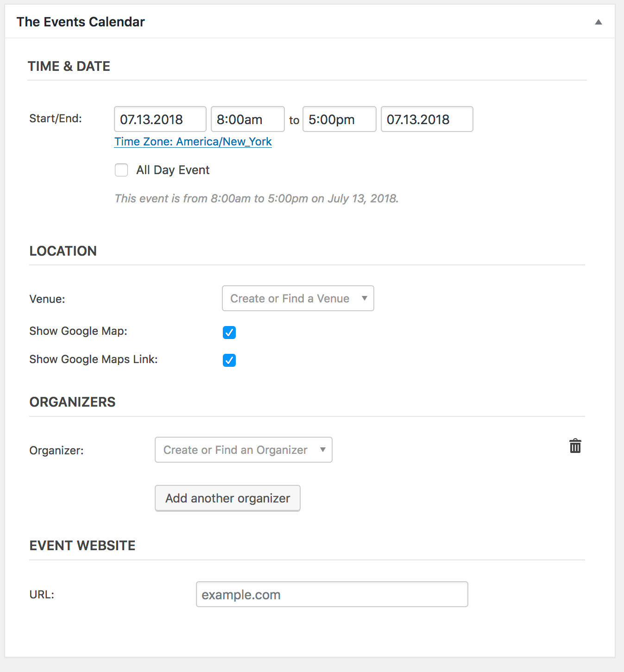Click the 8:00am start time field
The image size is (624, 672).
click(247, 119)
